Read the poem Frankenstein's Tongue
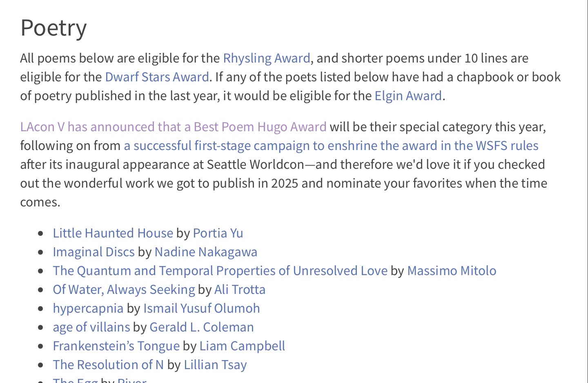 click(x=116, y=346)
